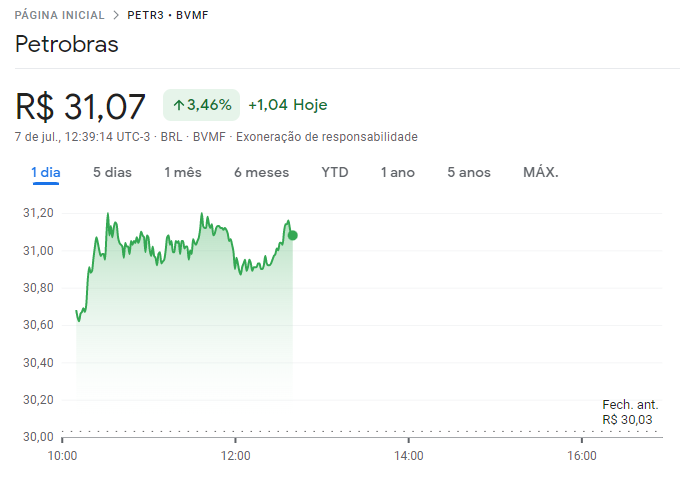Screen dimensions: 680x479
Task: Select the MÁX. range tab
Action: point(541,172)
